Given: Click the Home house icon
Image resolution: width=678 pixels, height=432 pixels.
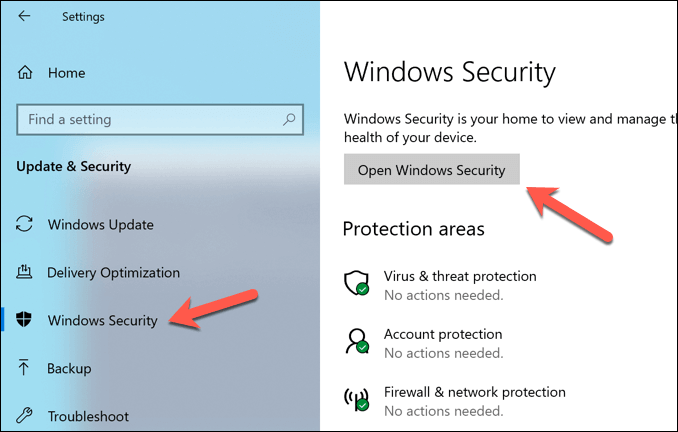Looking at the screenshot, I should point(25,73).
